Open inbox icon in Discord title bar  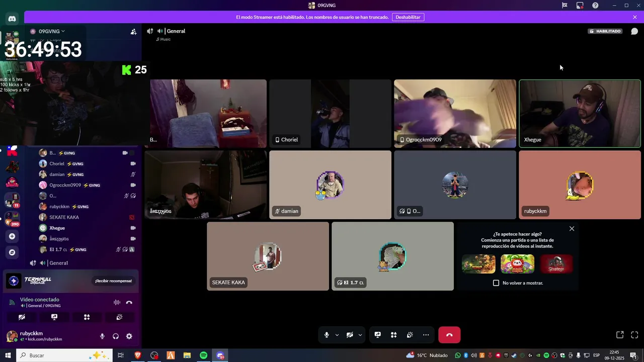580,6
